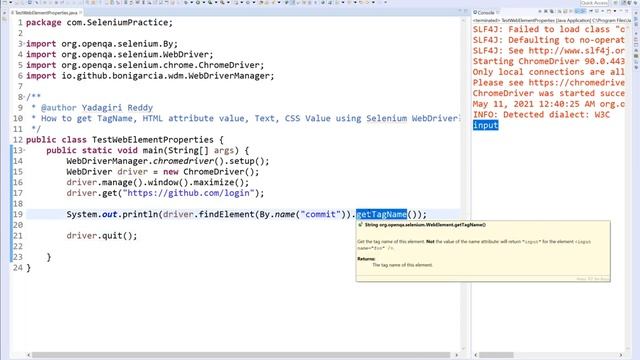The image size is (640, 360).
Task: Toggle Show Console When Standard Error Changes
Action: pyautogui.click(x=583, y=12)
